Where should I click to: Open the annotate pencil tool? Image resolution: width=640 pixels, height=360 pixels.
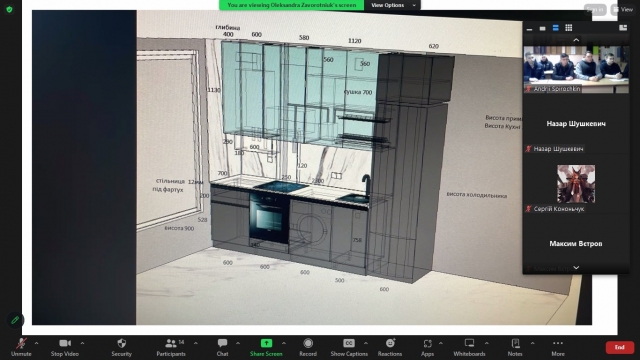[15, 320]
